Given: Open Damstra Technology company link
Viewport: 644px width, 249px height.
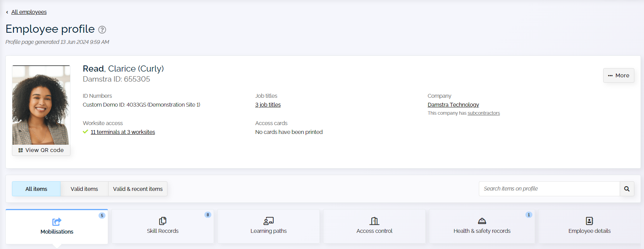Looking at the screenshot, I should pyautogui.click(x=453, y=105).
